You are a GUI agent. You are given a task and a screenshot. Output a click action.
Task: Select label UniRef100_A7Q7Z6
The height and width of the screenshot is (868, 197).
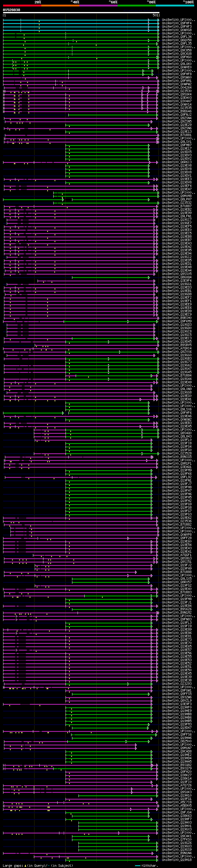click(177, 785)
